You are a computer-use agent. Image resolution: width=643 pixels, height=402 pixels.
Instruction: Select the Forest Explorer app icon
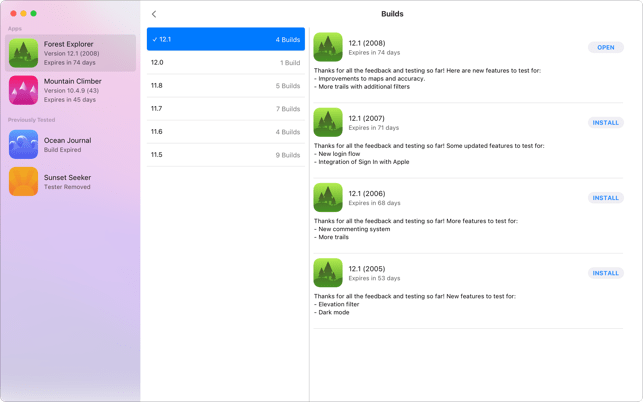coord(23,53)
